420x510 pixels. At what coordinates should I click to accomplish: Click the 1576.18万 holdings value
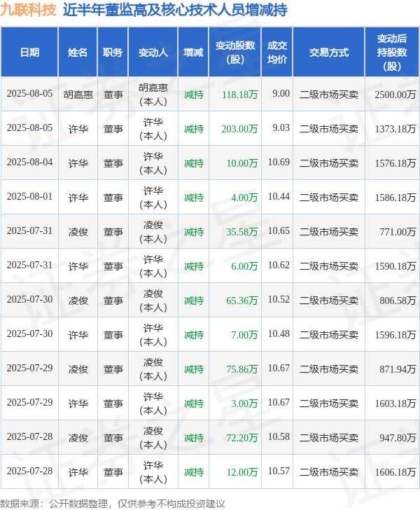tap(395, 163)
